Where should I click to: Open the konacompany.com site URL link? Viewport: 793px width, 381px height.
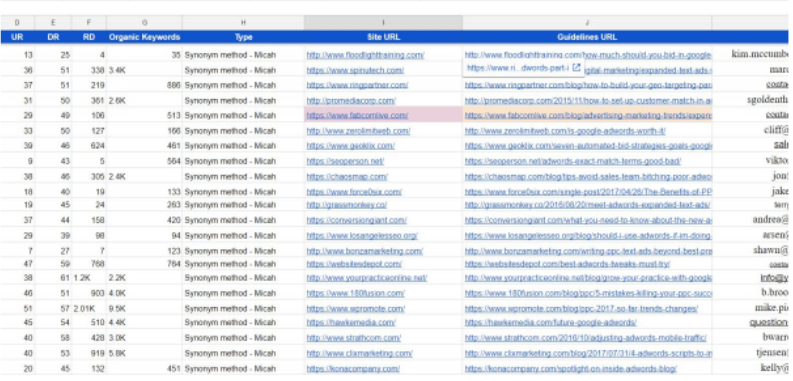pos(353,369)
